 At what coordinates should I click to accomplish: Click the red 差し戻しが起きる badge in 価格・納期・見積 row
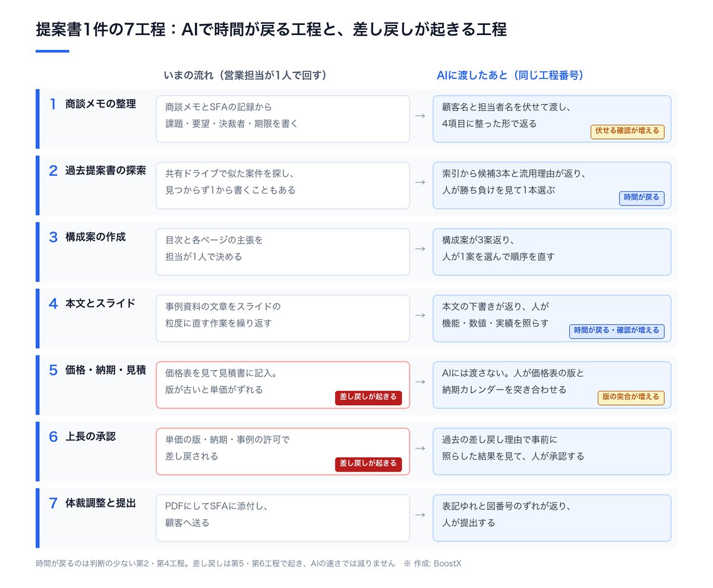click(368, 398)
